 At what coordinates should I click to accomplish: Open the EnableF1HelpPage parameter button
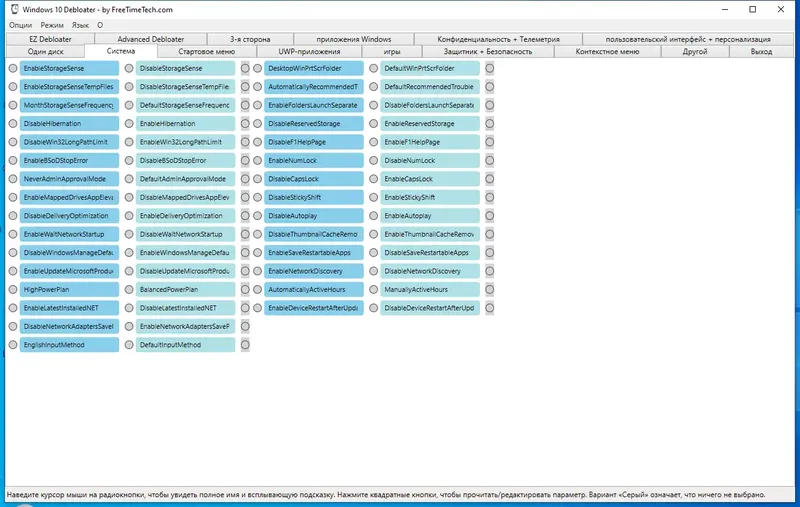430,142
